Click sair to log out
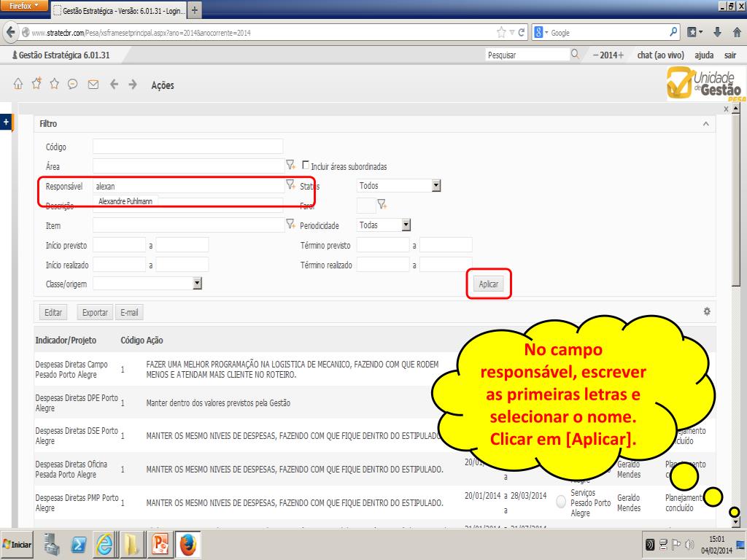 tap(730, 55)
